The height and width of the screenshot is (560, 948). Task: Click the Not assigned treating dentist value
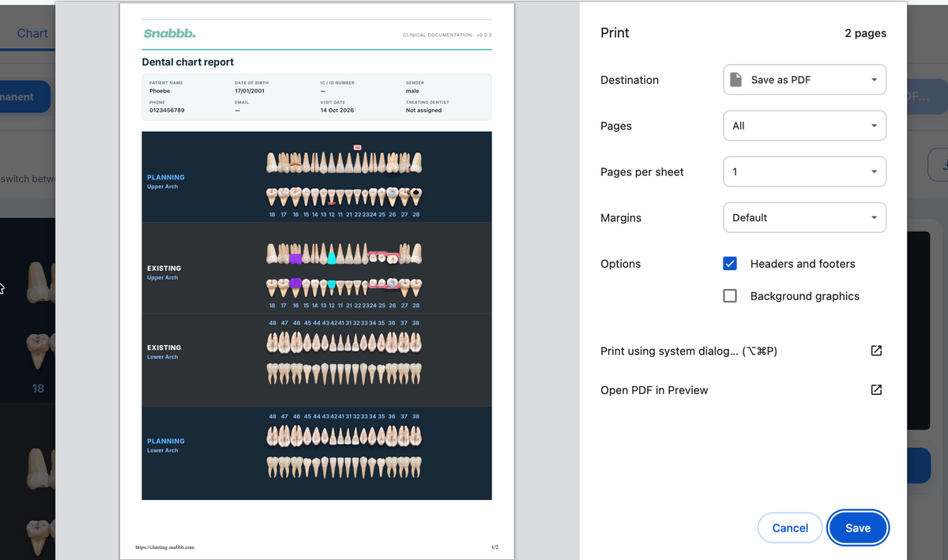tap(423, 111)
